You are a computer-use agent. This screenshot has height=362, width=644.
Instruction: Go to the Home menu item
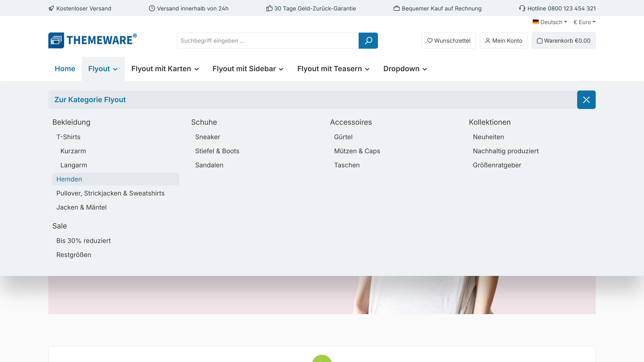(x=65, y=69)
